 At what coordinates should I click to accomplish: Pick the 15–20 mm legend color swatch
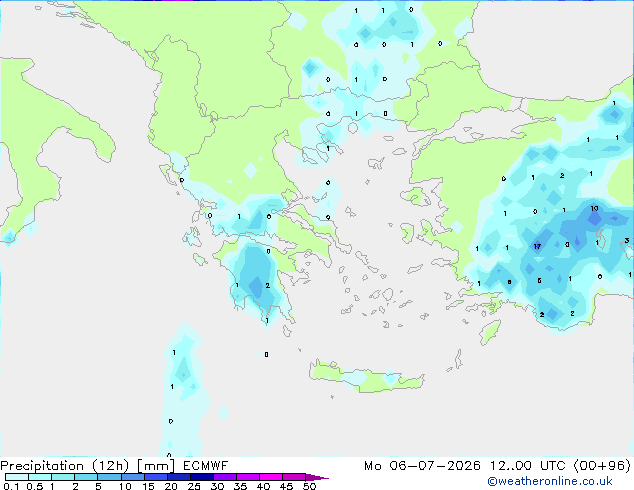156,477
